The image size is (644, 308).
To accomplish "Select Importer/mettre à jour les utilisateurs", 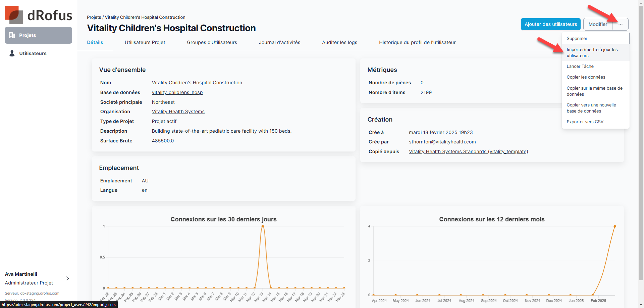I will 592,52.
